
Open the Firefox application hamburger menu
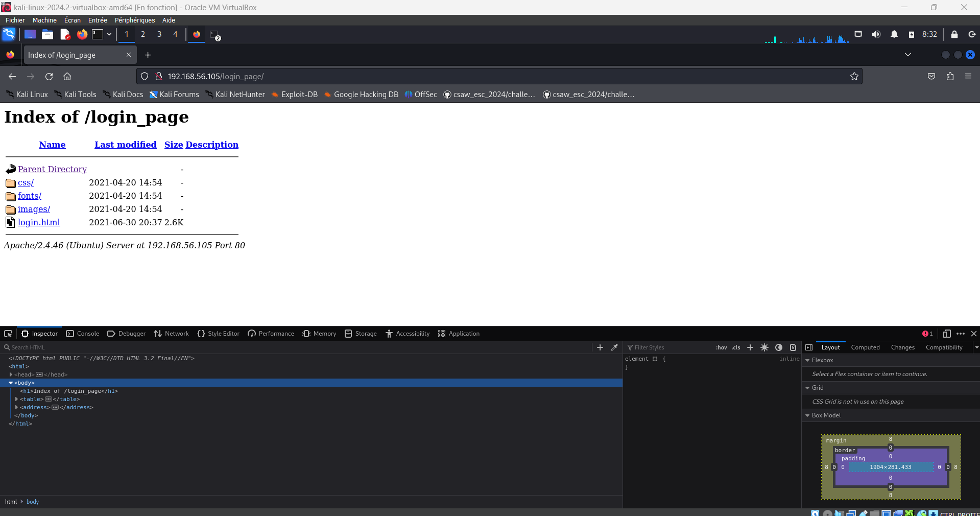click(x=968, y=77)
